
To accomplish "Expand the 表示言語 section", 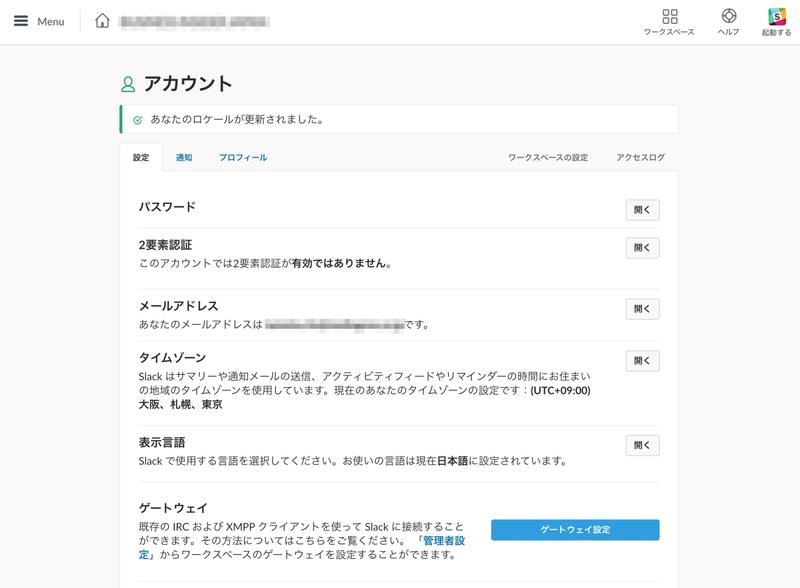I will 642,445.
